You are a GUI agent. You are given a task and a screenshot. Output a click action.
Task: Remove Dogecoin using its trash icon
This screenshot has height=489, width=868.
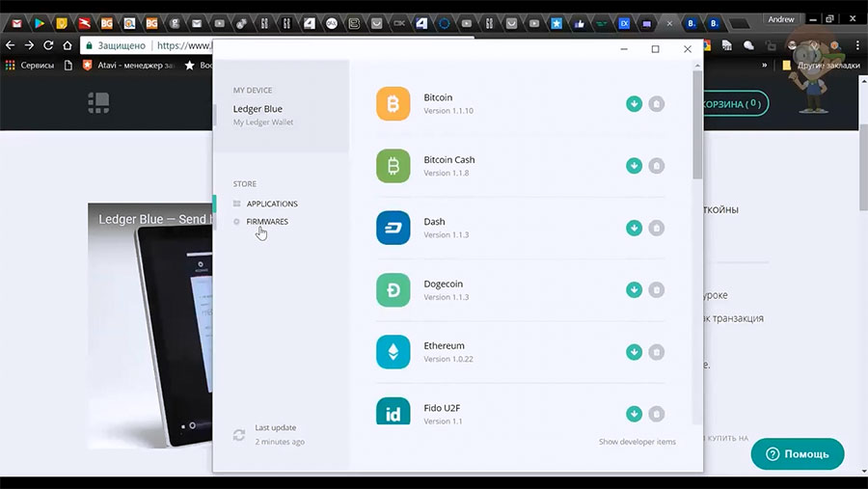(657, 289)
